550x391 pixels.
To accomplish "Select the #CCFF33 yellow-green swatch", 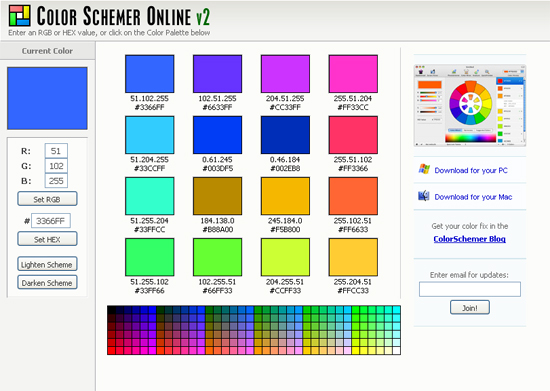I will point(285,257).
